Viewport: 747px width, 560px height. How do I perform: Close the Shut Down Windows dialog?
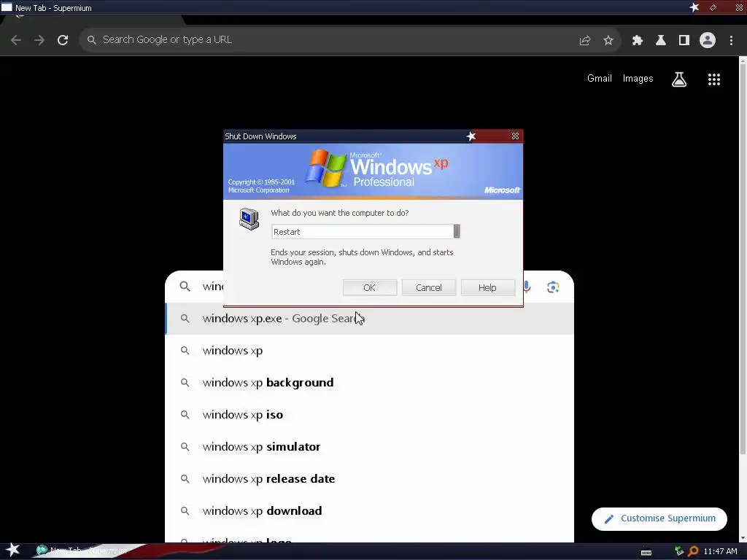(515, 136)
